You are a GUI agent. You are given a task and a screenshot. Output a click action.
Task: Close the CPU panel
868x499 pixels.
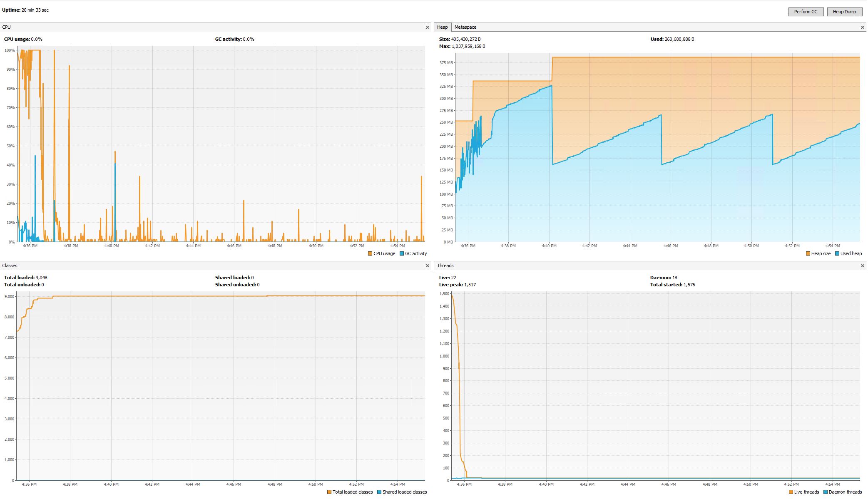pyautogui.click(x=427, y=27)
